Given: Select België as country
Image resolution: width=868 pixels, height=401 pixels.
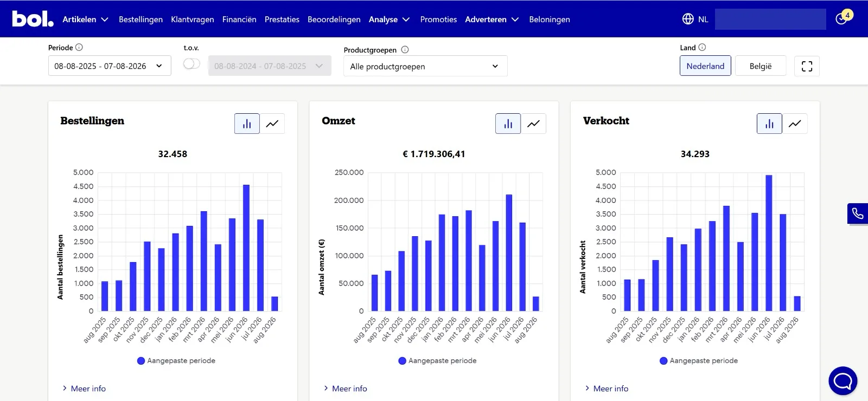Looking at the screenshot, I should pyautogui.click(x=761, y=66).
